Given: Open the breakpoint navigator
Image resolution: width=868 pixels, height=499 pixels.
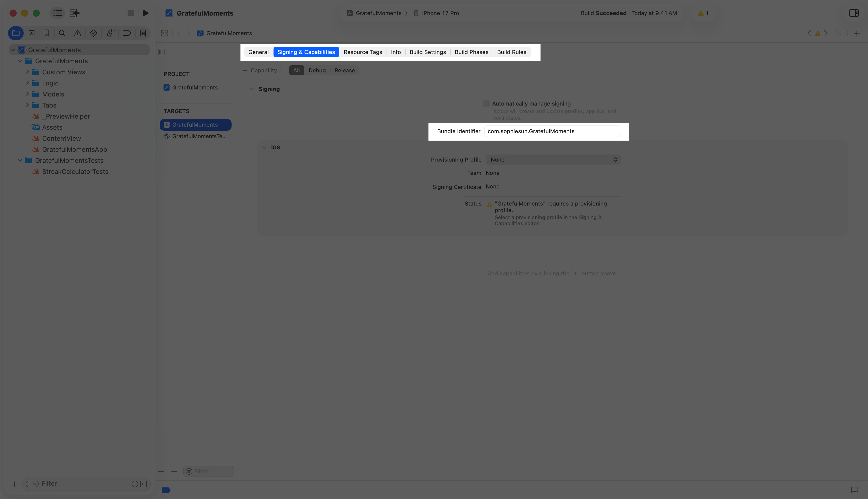Looking at the screenshot, I should coord(127,33).
